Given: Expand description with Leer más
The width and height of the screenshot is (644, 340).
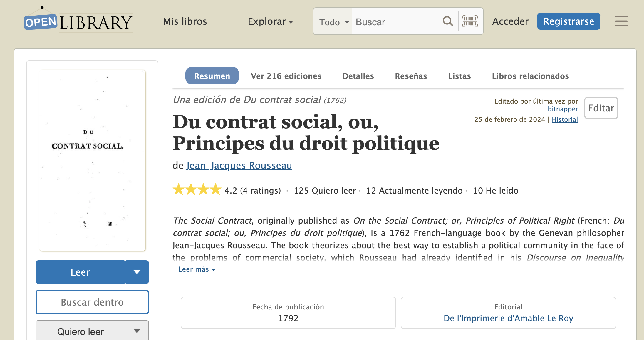Looking at the screenshot, I should 197,269.
